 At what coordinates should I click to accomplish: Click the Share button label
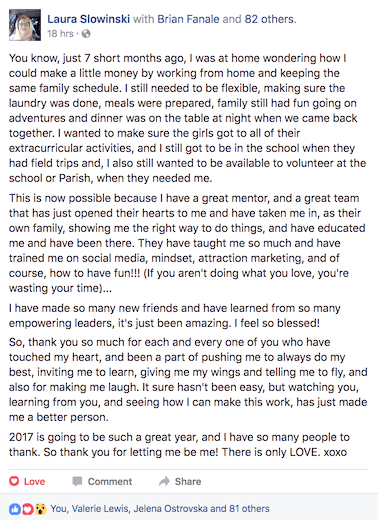pyautogui.click(x=188, y=481)
